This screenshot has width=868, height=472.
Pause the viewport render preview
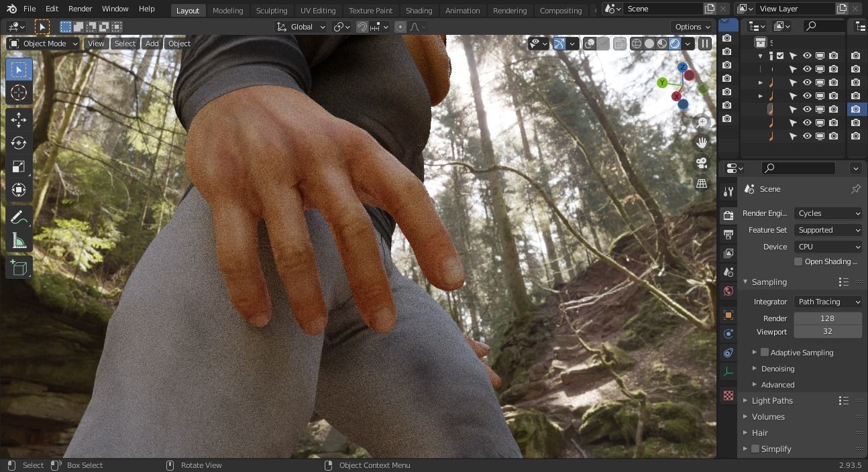tap(704, 44)
